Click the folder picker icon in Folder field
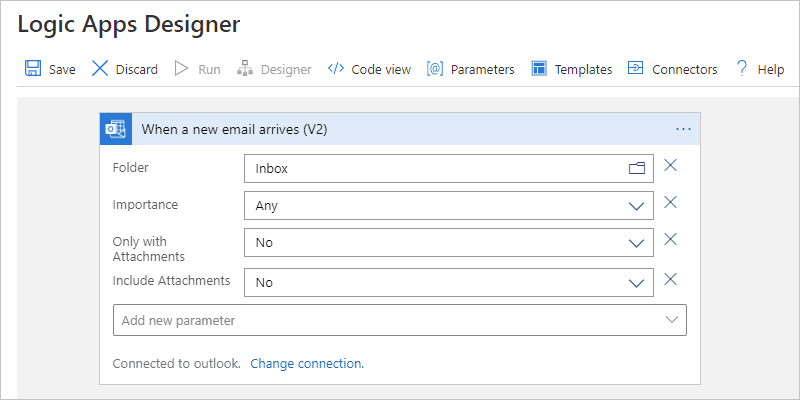The height and width of the screenshot is (400, 800). 637,168
